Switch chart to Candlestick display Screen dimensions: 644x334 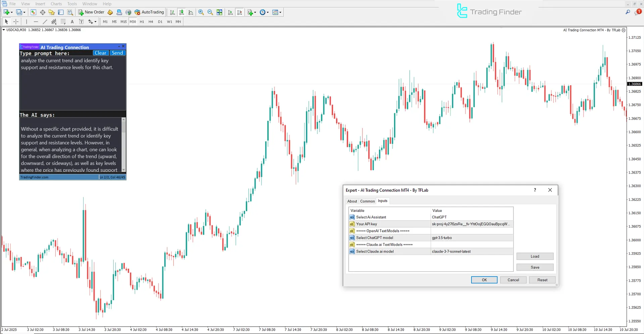pos(181,12)
